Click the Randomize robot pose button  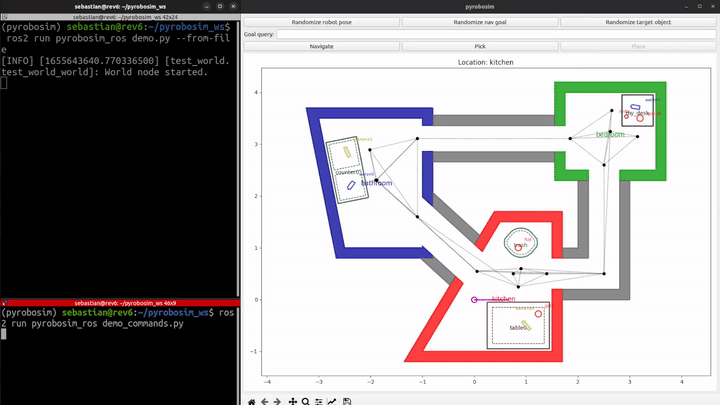(321, 22)
